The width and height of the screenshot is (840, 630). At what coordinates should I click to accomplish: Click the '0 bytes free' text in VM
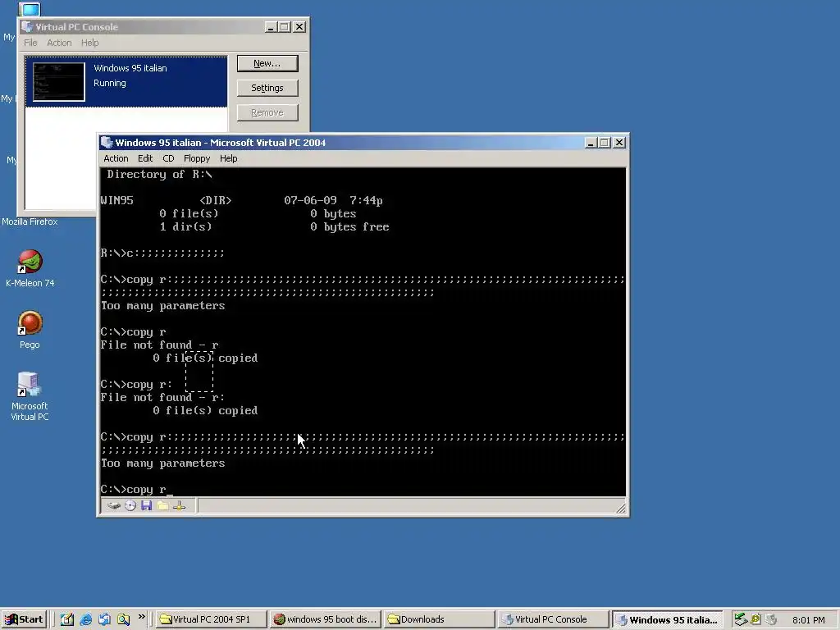click(349, 226)
